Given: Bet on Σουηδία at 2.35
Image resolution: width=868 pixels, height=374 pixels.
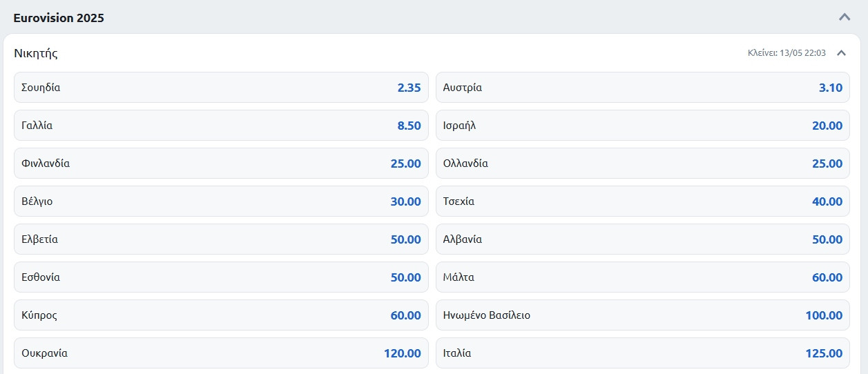Looking at the screenshot, I should (x=221, y=88).
